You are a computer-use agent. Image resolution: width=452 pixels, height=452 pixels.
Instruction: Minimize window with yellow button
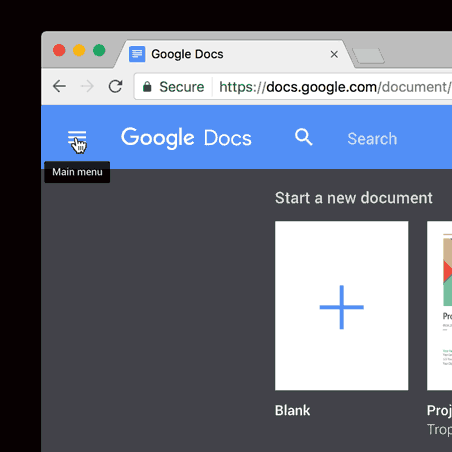[79, 51]
